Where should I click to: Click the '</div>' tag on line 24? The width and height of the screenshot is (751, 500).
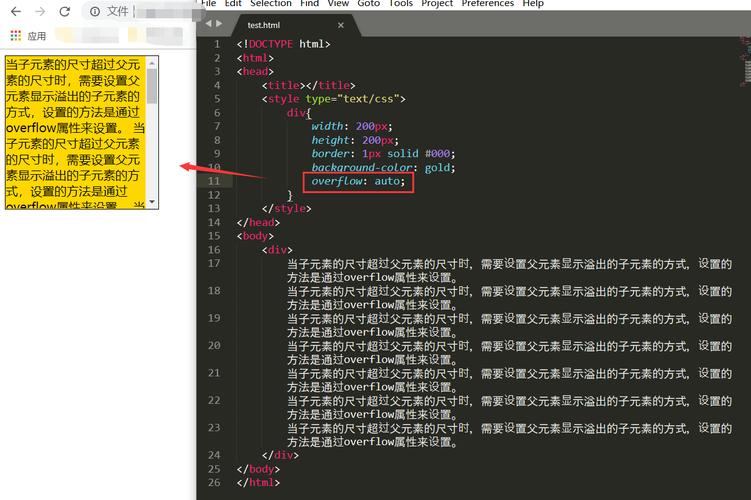pos(280,455)
